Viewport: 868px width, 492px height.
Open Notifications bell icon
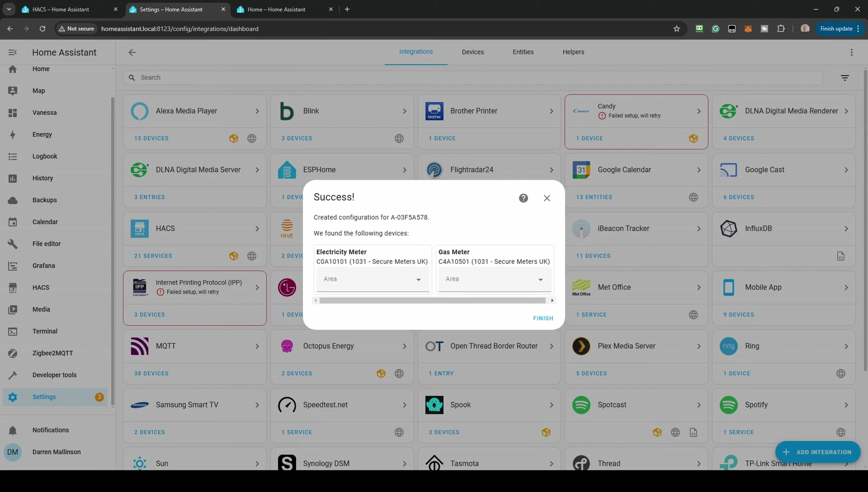point(12,430)
